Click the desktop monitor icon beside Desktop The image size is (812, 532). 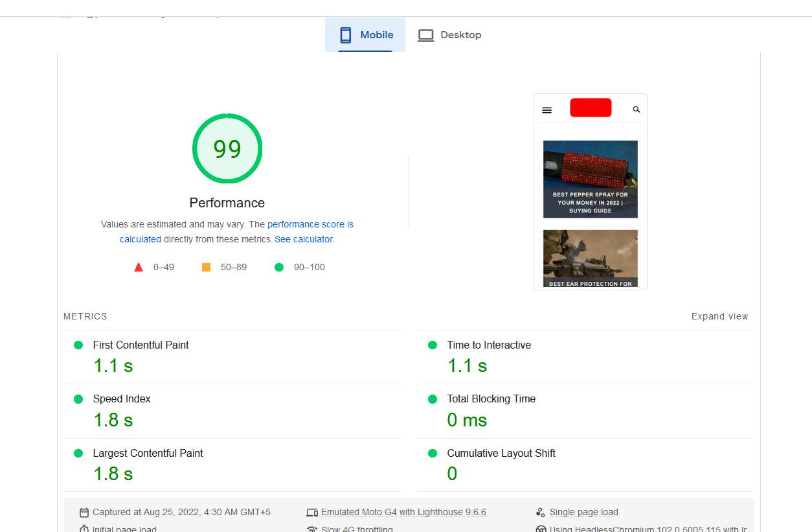coord(426,35)
